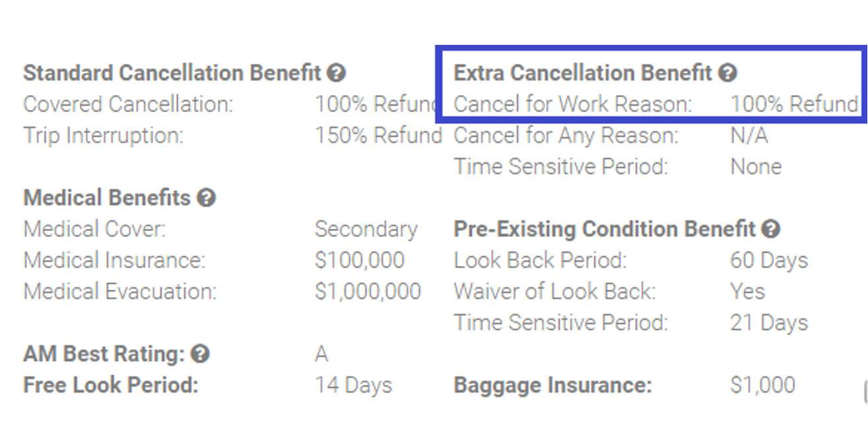
Task: Click the scrollbar handle at the right edge
Action: point(865,391)
